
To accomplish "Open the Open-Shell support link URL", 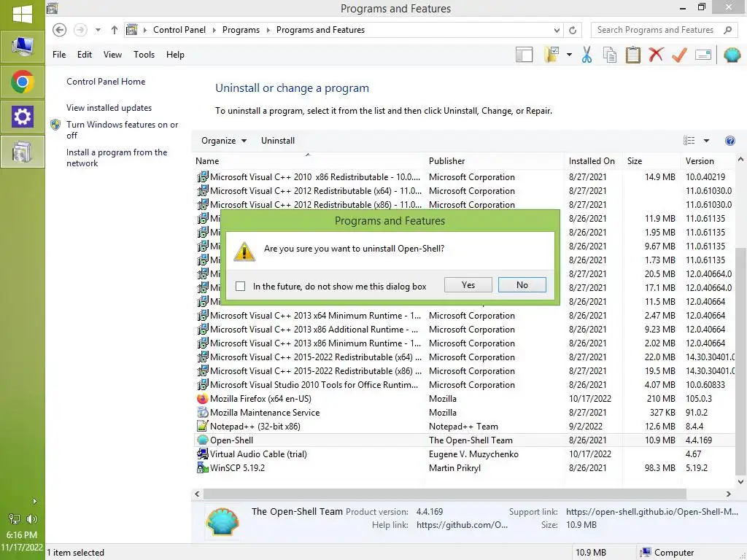I will pyautogui.click(x=651, y=511).
